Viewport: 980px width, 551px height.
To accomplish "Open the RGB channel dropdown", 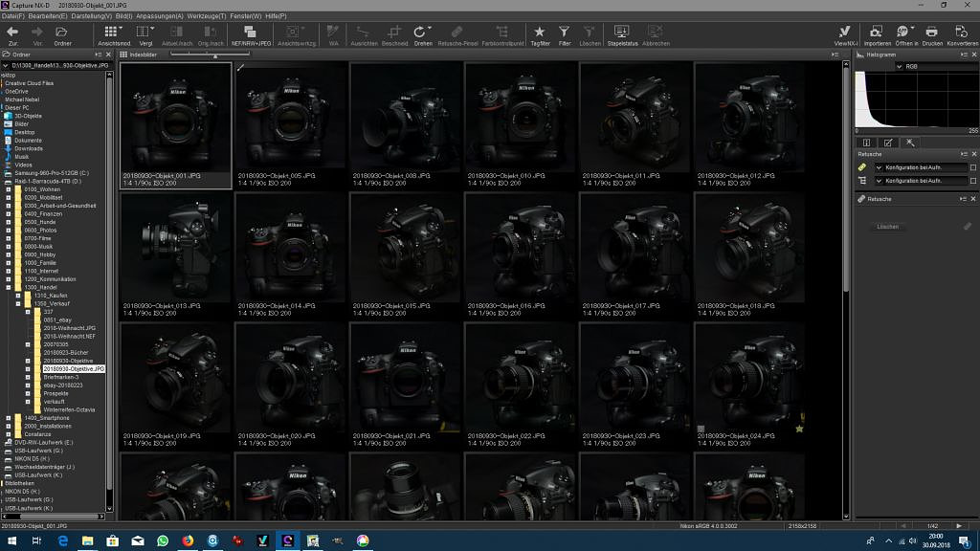I will click(900, 66).
